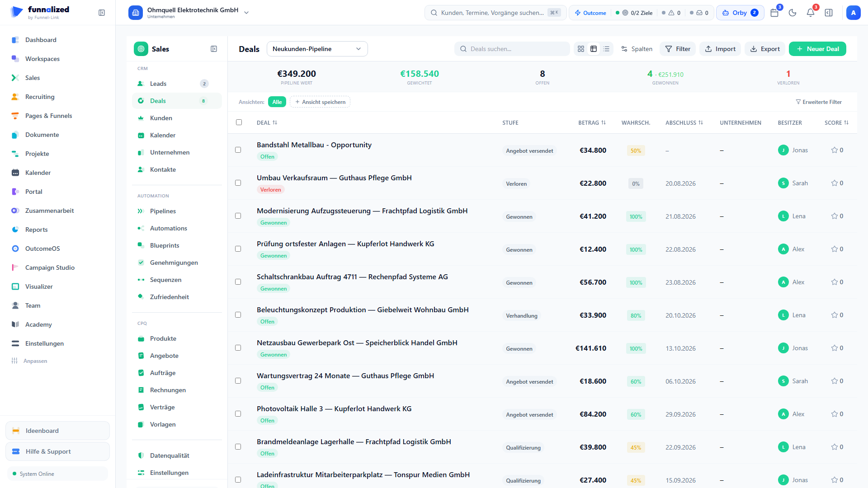Open Hilfe & Support

pos(57,451)
